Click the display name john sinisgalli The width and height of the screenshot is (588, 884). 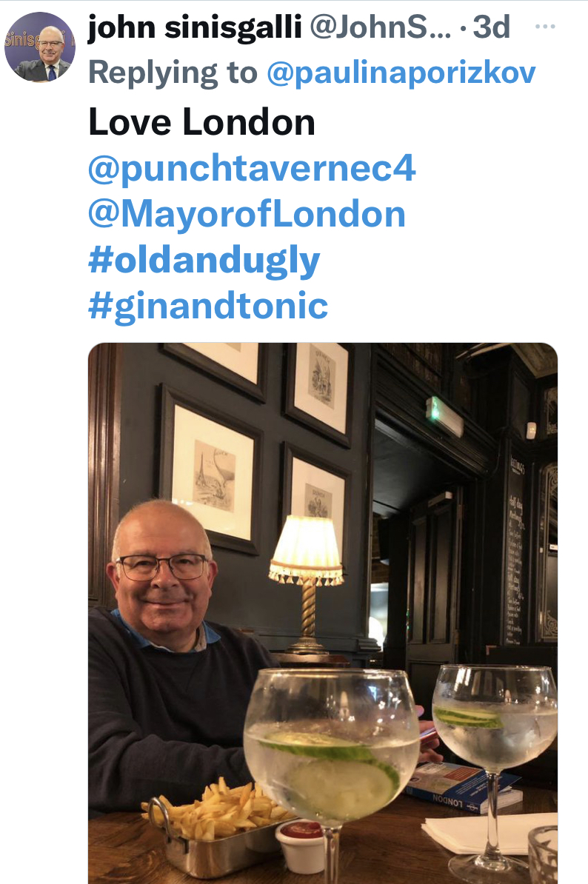point(195,27)
